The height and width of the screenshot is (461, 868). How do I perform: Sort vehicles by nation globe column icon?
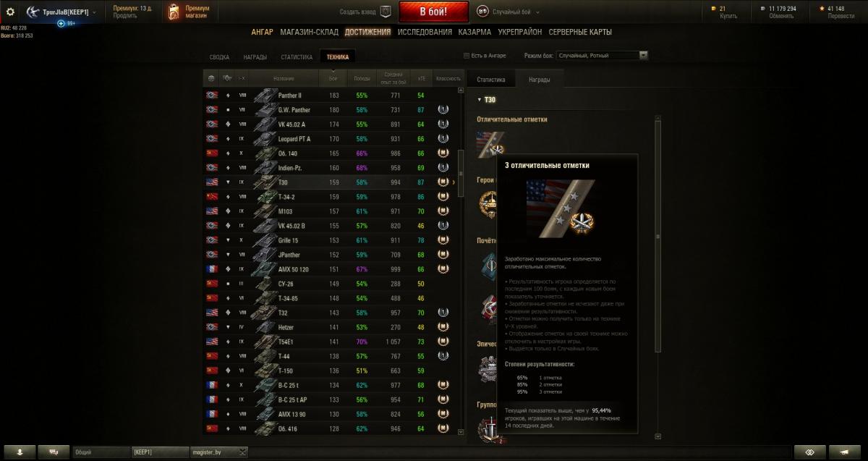211,78
